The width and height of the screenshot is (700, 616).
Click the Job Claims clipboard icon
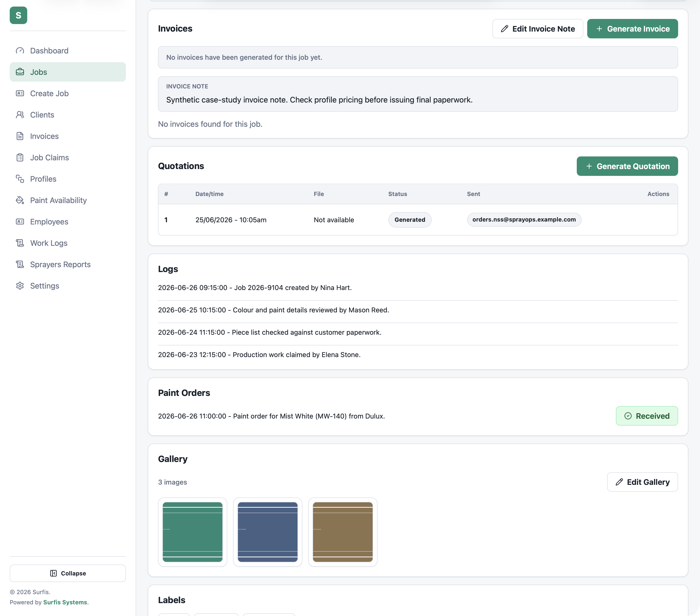point(20,157)
